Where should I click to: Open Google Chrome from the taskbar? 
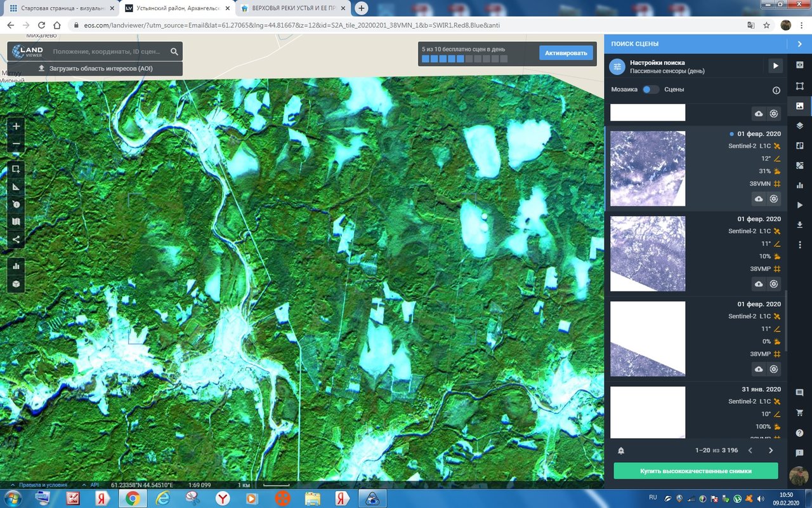(x=133, y=498)
